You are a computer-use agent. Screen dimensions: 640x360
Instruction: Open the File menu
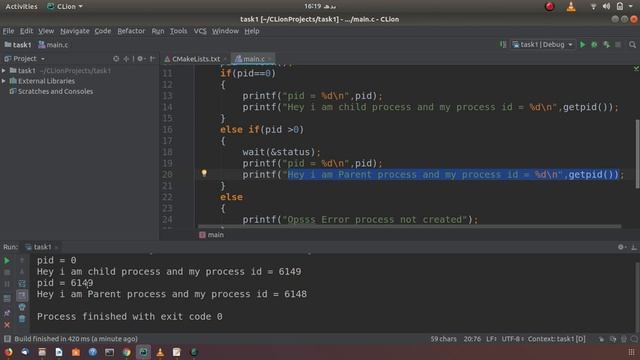(x=8, y=31)
